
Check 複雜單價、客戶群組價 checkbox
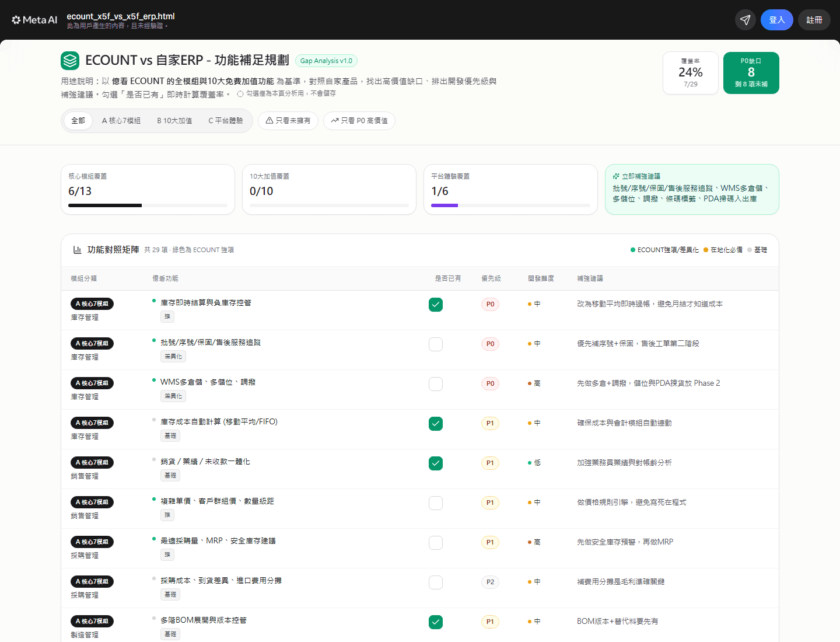tap(436, 503)
